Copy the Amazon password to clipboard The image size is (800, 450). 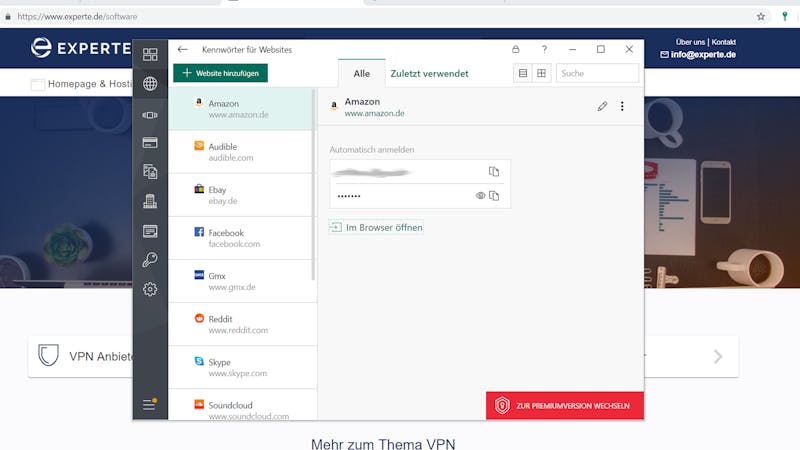pos(494,195)
